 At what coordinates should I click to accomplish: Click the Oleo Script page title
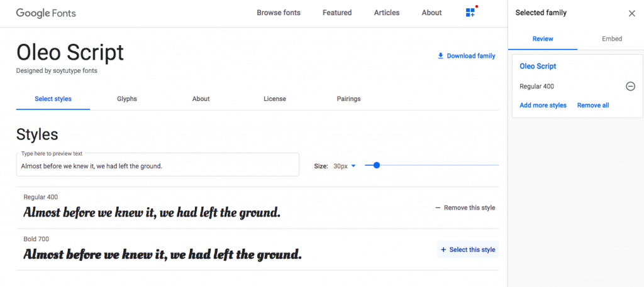click(70, 53)
